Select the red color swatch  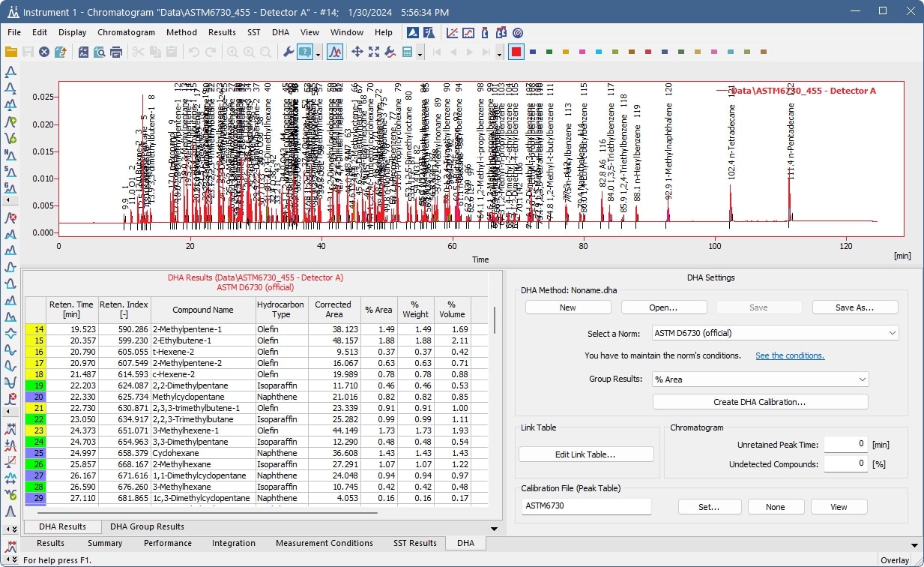(516, 52)
